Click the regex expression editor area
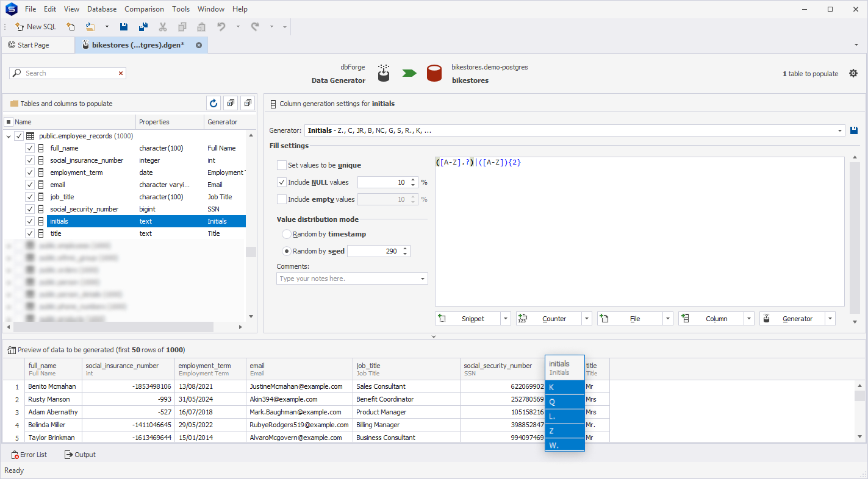Screen dimensions: 868x479 click(x=639, y=231)
